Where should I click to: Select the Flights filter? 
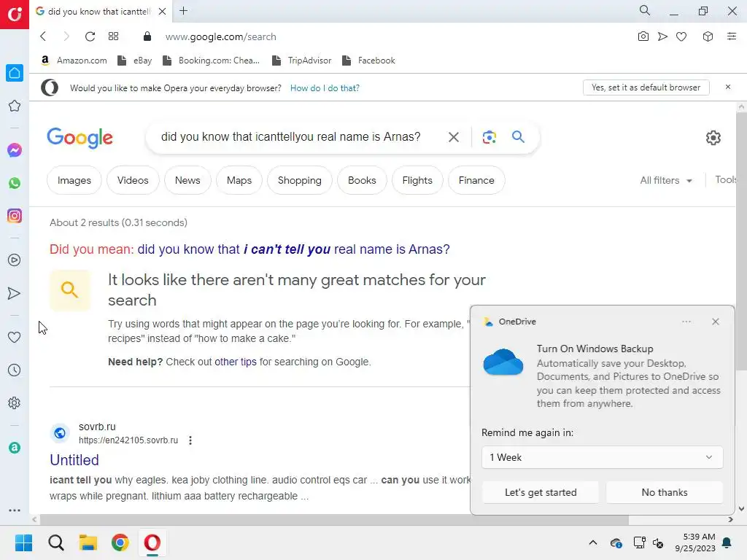click(x=417, y=181)
